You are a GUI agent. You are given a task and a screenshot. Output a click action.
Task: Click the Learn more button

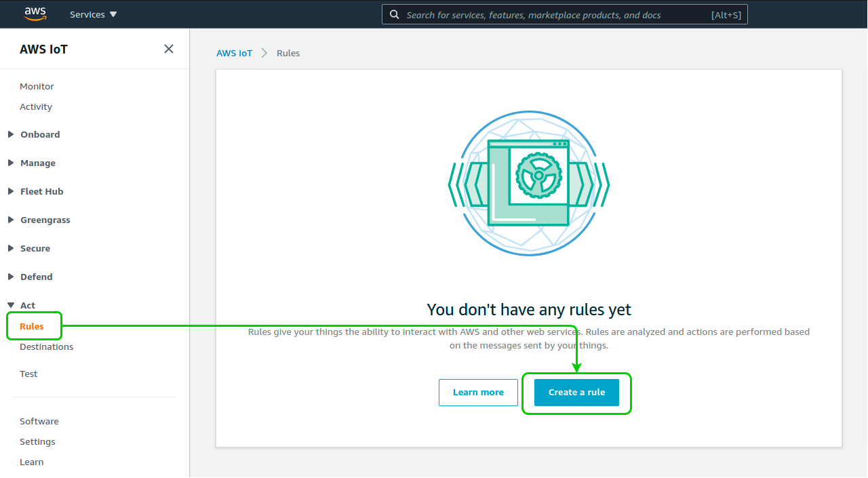(x=478, y=393)
